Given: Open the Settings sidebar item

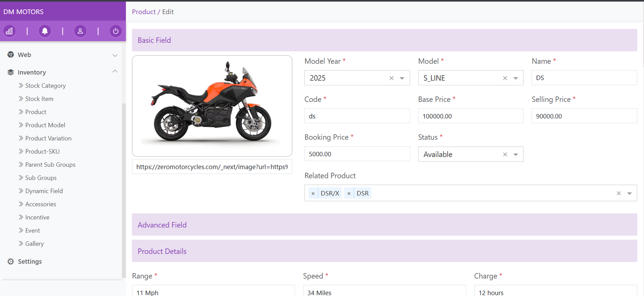Looking at the screenshot, I should point(30,261).
